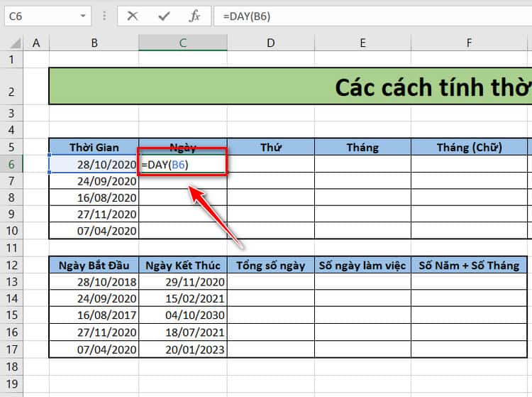The image size is (532, 397).
Task: Click cell with date 04/10/2030
Action: (x=183, y=315)
